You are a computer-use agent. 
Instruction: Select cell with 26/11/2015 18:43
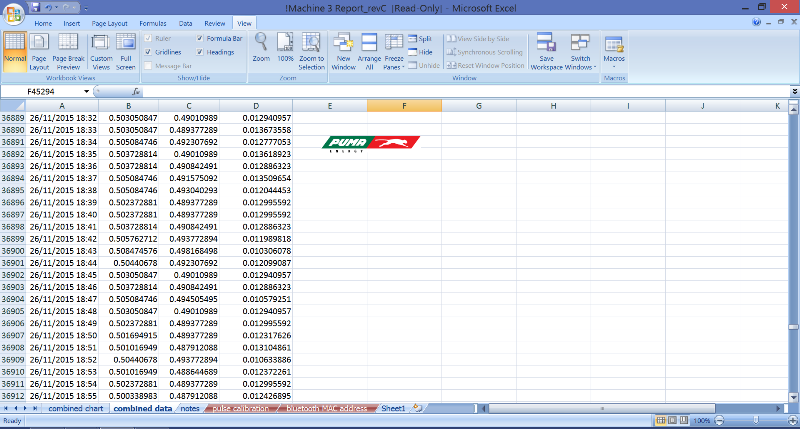tap(62, 251)
